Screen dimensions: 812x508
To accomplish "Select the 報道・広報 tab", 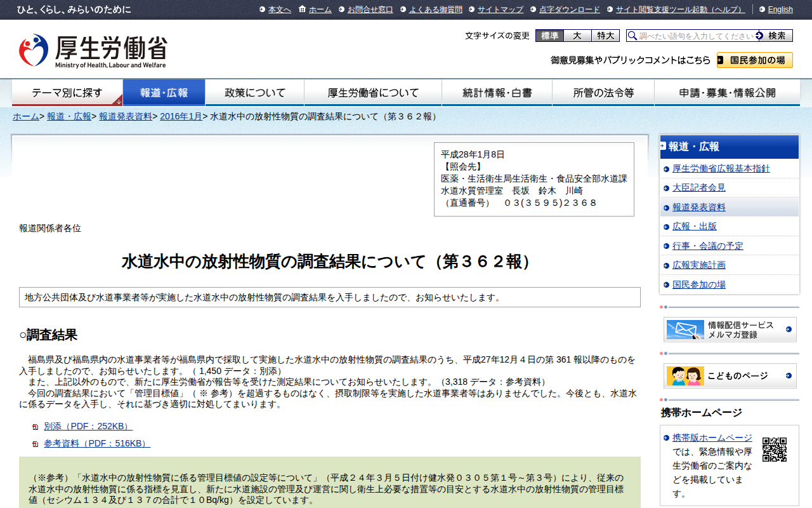I will coord(164,93).
